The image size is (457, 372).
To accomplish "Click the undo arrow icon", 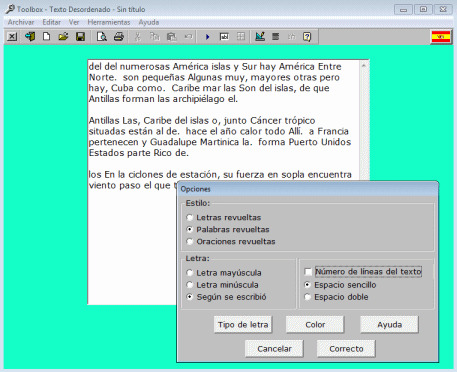I will (x=189, y=37).
